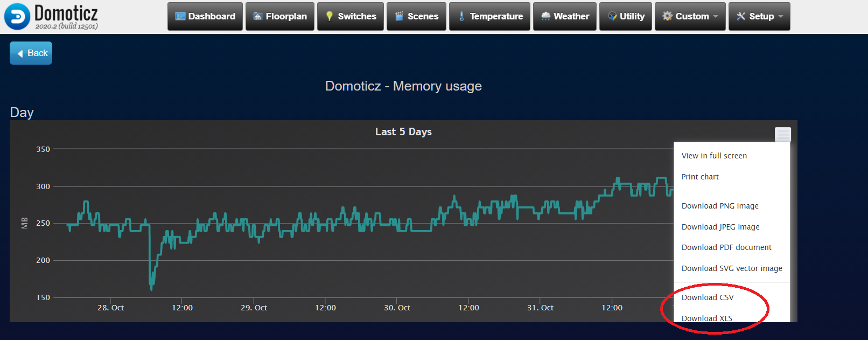Image resolution: width=868 pixels, height=340 pixels.
Task: Toggle the chart hamburger menu icon
Action: click(x=783, y=134)
